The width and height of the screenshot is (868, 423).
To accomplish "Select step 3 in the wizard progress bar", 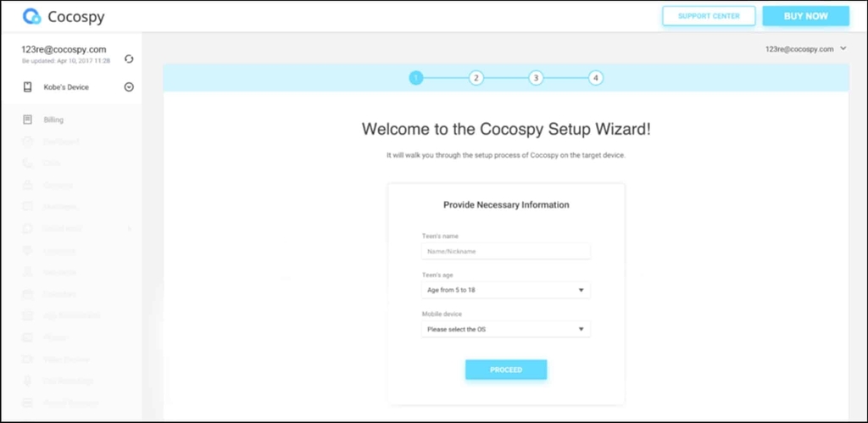I will pos(536,78).
